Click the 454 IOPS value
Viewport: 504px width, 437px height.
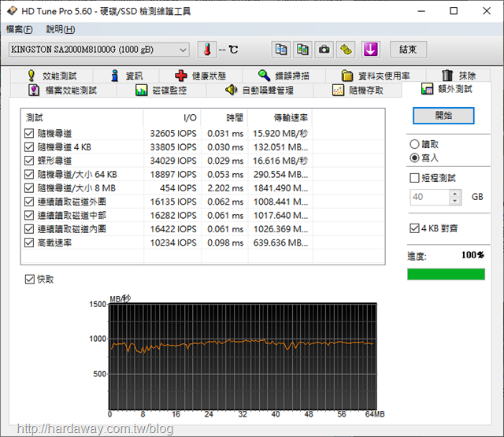pyautogui.click(x=178, y=188)
